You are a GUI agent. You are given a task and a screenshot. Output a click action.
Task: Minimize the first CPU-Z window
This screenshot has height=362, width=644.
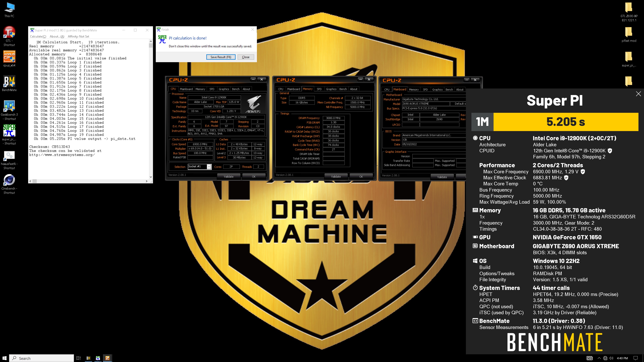253,79
